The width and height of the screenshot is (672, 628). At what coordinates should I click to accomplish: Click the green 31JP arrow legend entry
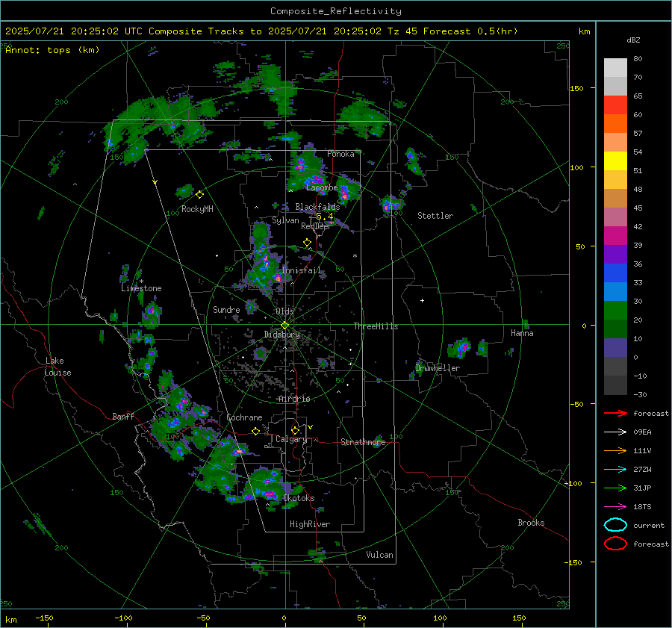(x=615, y=488)
